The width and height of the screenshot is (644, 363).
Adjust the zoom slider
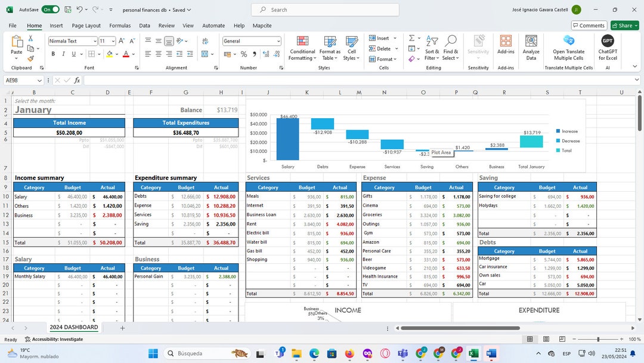pyautogui.click(x=599, y=339)
